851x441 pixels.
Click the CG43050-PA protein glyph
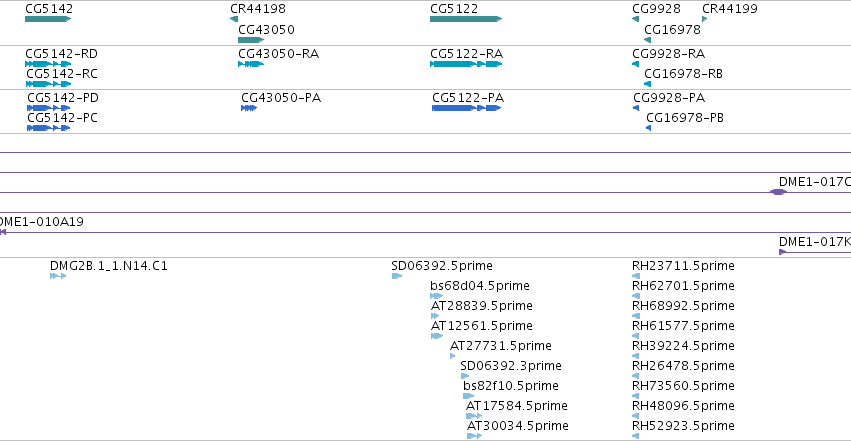[x=249, y=108]
